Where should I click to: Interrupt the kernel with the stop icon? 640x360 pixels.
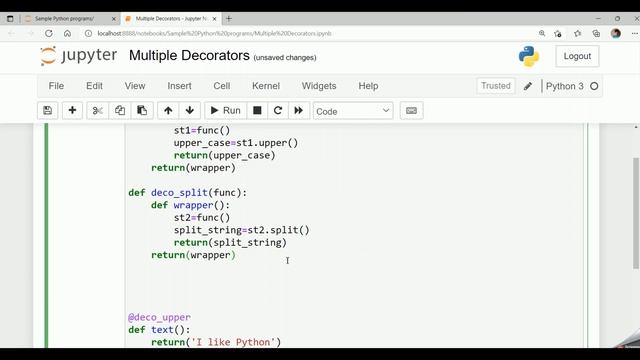coord(257,111)
